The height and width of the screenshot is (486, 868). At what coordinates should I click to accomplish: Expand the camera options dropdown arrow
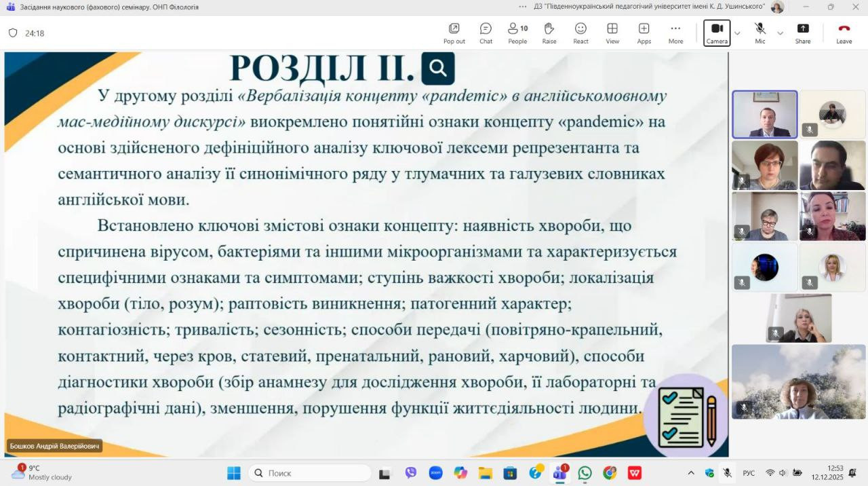pos(737,33)
